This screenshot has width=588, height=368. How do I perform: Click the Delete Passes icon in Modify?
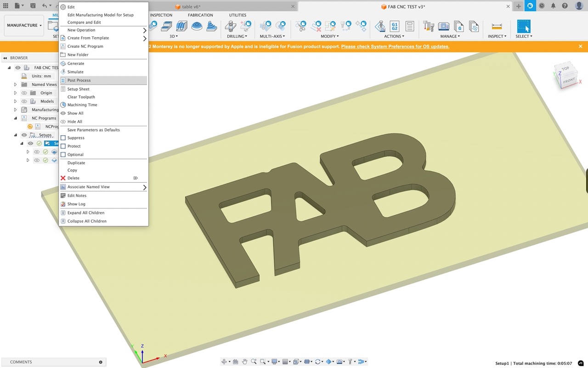316,26
